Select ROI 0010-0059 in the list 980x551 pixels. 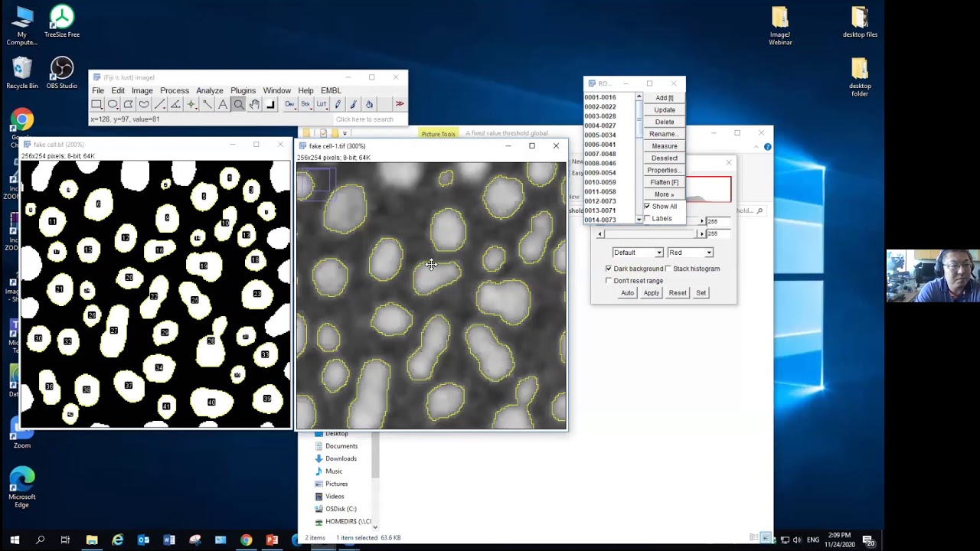pyautogui.click(x=600, y=182)
